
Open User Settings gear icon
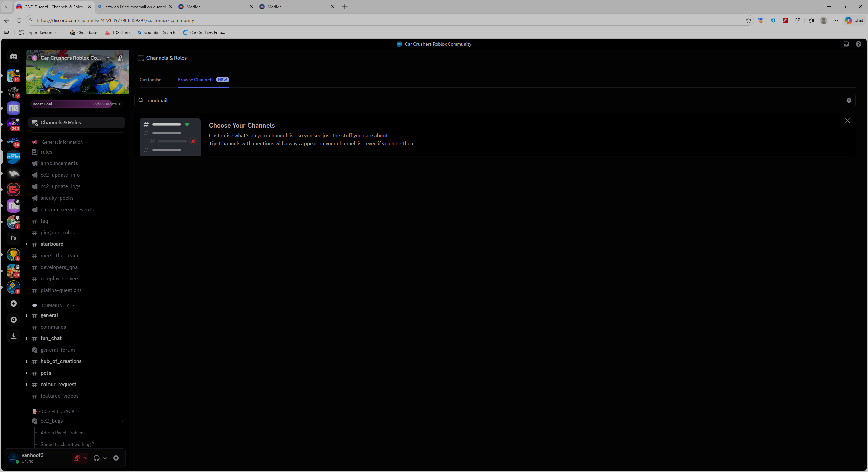(x=116, y=458)
